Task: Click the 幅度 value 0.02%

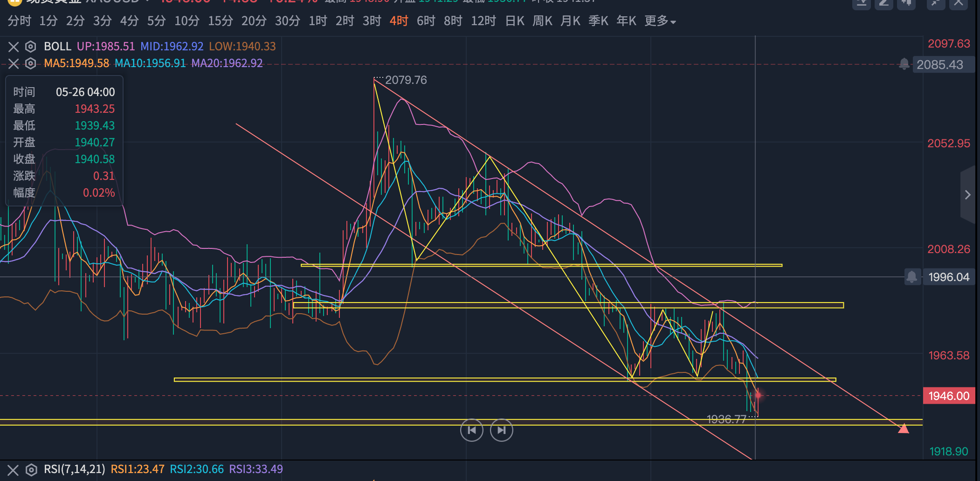Action: click(99, 193)
